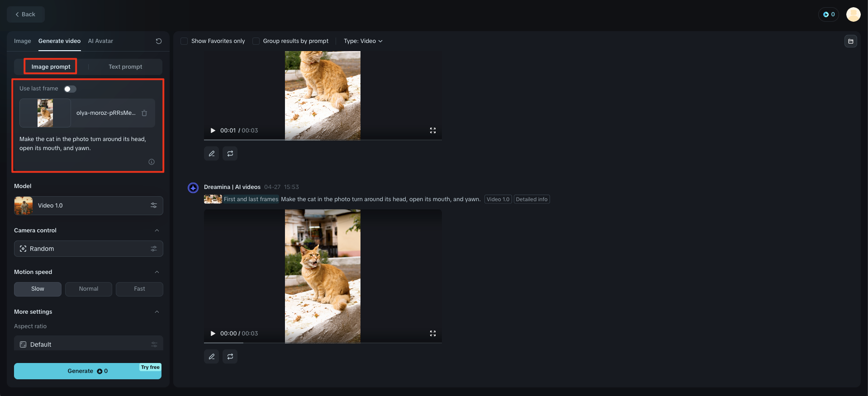Click the First and last frames label
This screenshot has width=868, height=396.
click(251, 199)
